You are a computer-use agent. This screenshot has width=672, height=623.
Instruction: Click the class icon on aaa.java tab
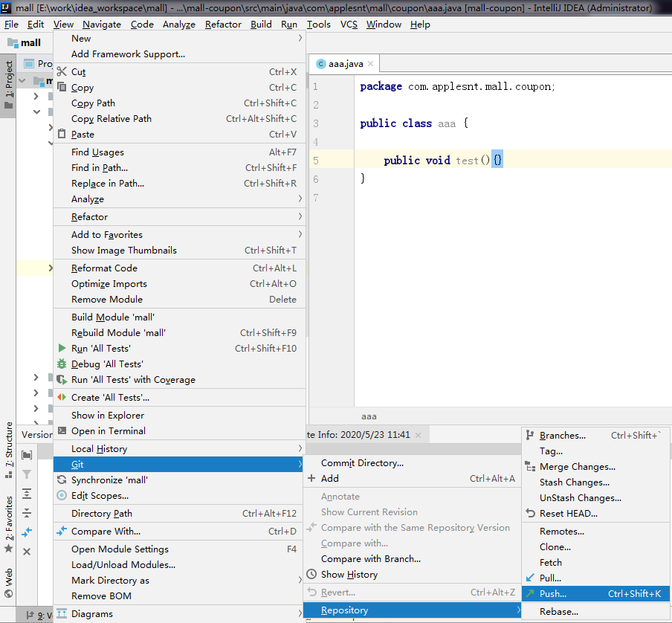click(320, 64)
